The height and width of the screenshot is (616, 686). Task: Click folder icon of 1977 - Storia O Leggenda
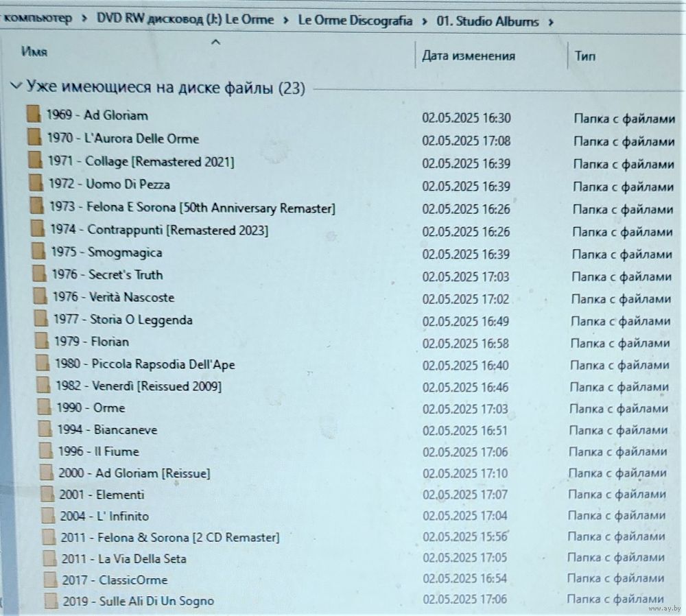(41, 318)
